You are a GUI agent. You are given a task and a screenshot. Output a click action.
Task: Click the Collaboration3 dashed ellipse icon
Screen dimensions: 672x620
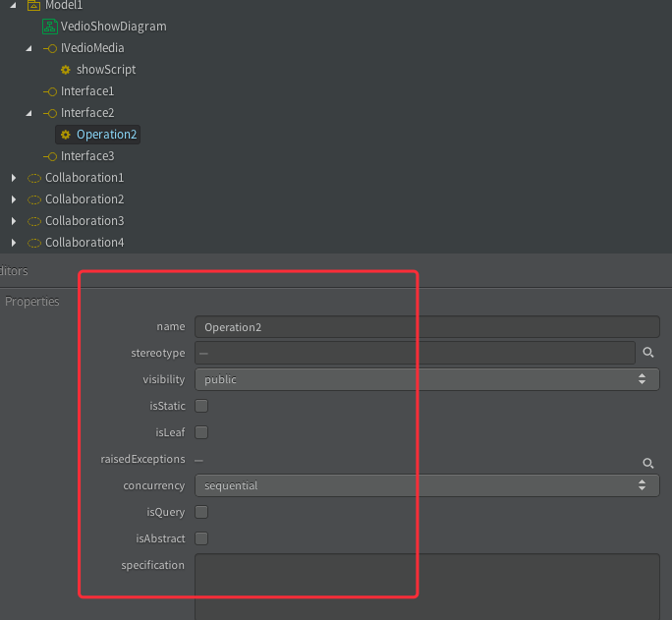click(x=34, y=221)
